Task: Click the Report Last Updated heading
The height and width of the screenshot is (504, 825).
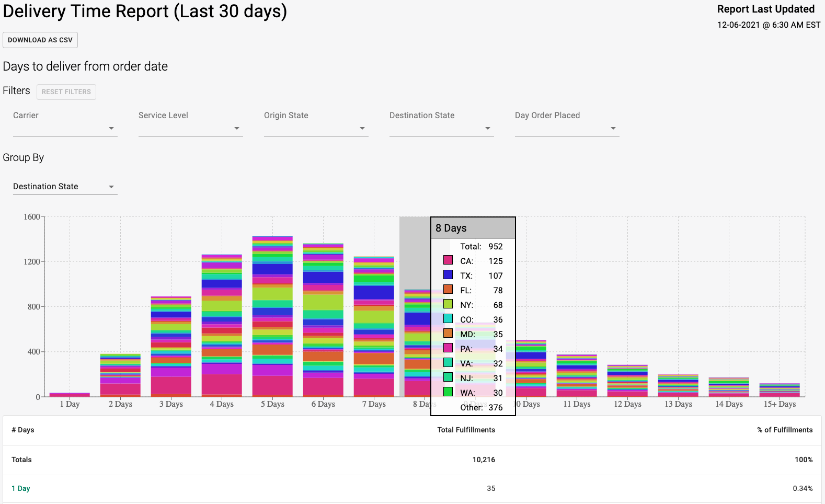Action: click(766, 9)
